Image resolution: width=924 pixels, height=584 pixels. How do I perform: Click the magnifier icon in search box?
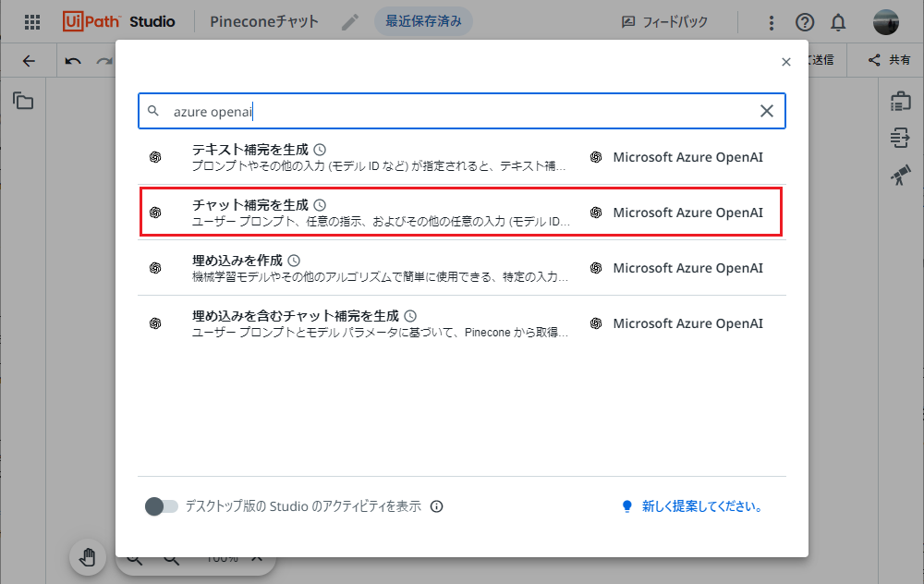[153, 111]
